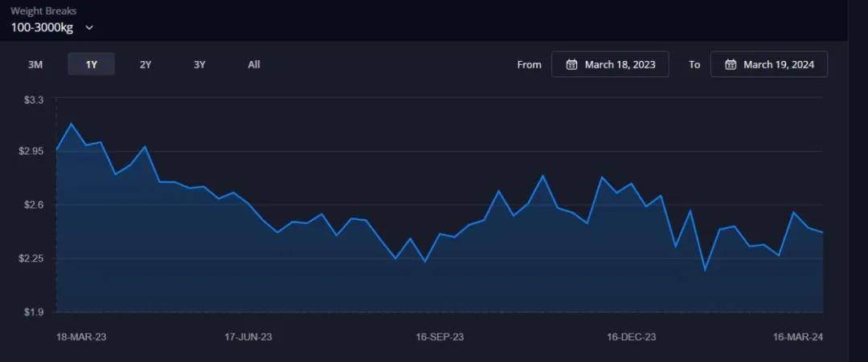
Task: Select the 3M time range
Action: (35, 64)
